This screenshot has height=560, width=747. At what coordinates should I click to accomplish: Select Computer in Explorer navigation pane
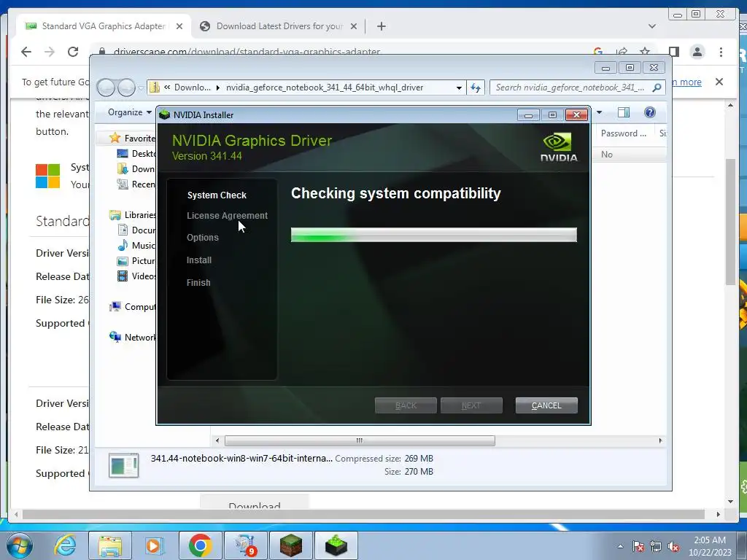click(x=133, y=307)
